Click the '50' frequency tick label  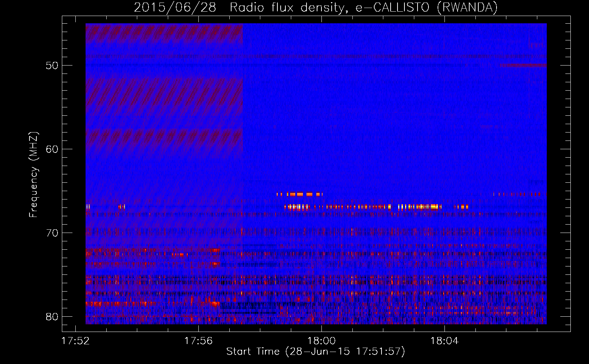click(52, 66)
